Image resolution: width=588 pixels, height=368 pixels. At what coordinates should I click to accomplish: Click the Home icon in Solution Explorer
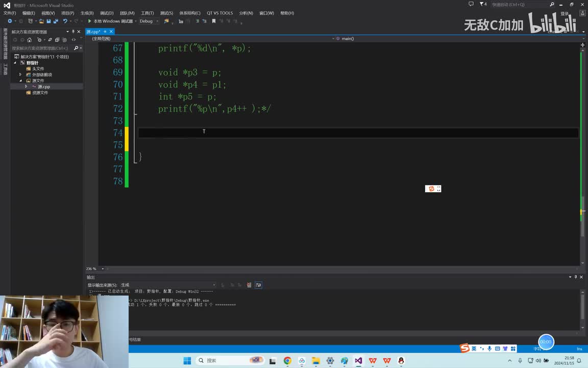(29, 40)
